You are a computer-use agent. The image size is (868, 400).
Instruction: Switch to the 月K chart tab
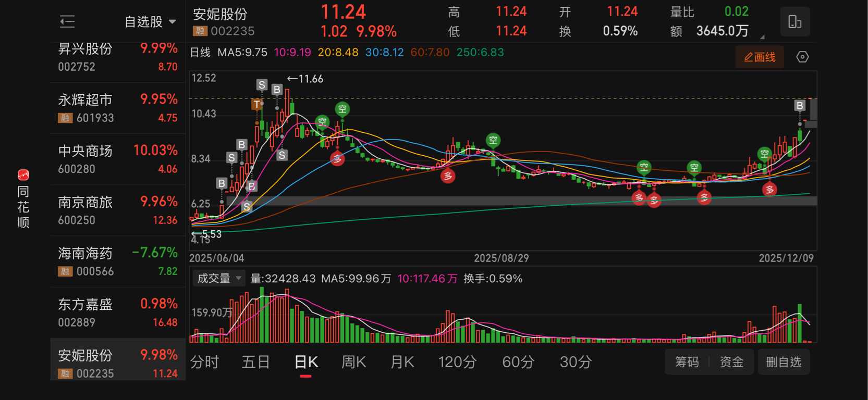click(402, 362)
